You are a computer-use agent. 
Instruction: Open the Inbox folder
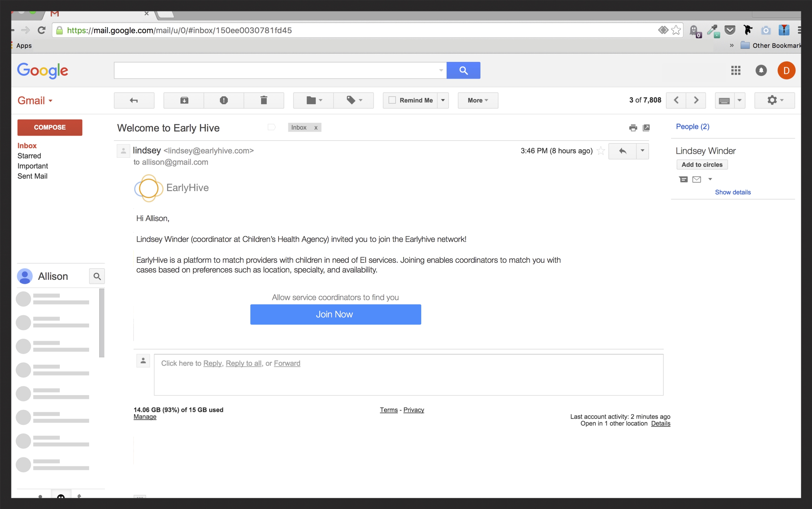click(x=27, y=146)
